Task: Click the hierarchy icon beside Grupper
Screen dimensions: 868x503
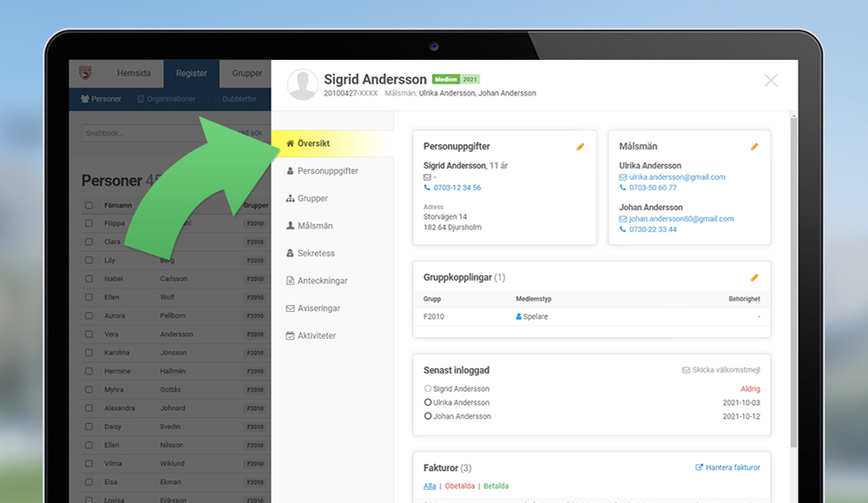Action: 290,198
